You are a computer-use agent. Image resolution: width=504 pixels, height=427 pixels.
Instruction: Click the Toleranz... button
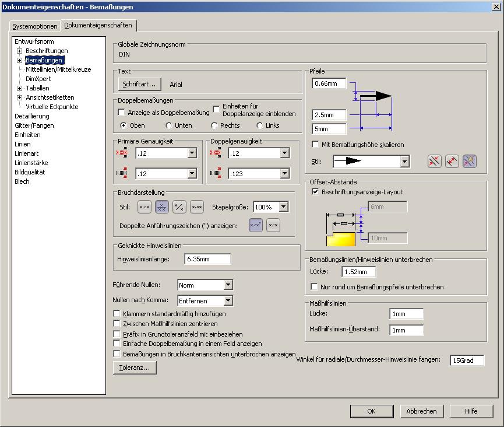point(135,367)
